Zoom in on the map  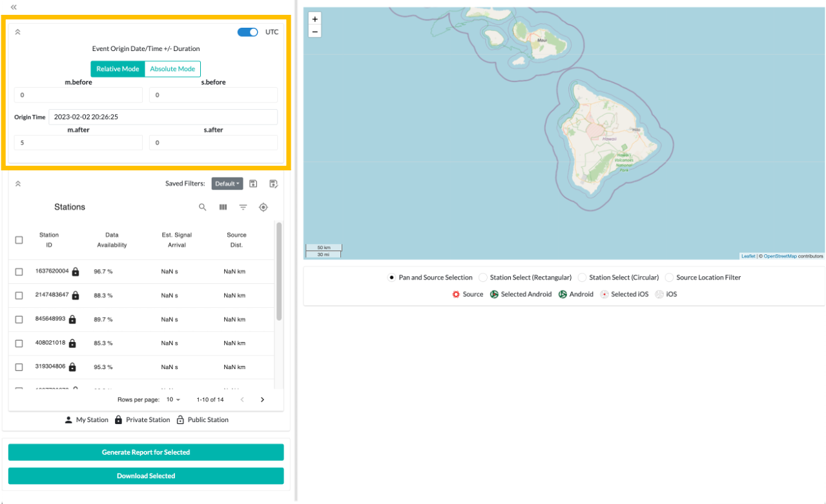click(x=315, y=19)
